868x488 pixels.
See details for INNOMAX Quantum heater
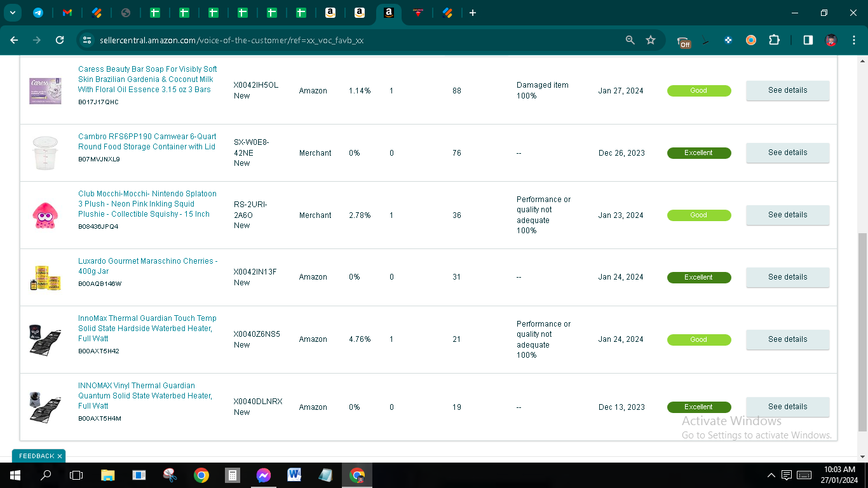787,407
